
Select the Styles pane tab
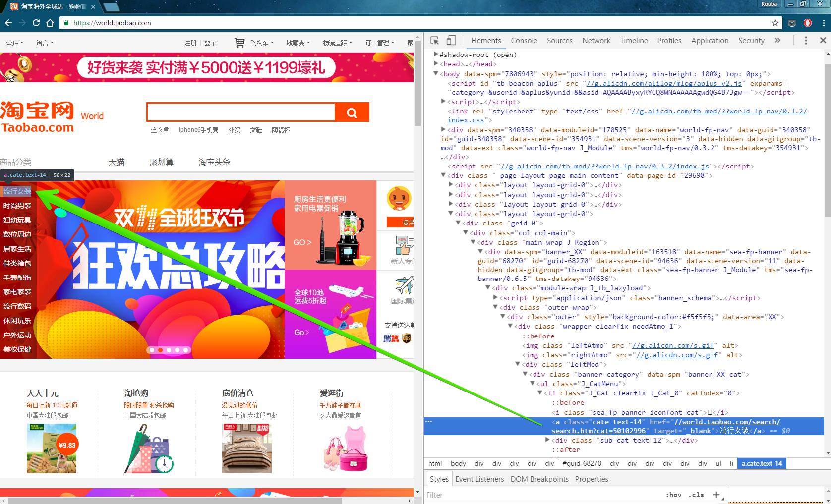point(439,479)
